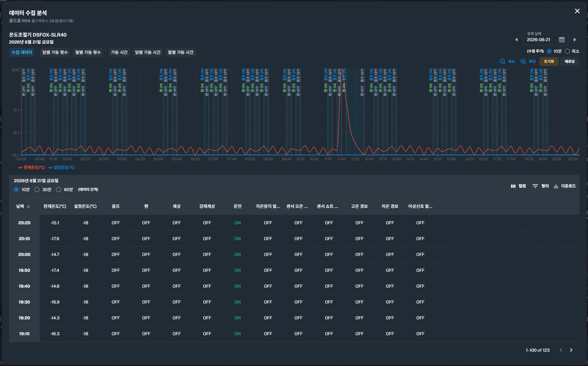Click the 재로딩 reload button
Viewport: 588px width, 366px height.
coord(569,61)
